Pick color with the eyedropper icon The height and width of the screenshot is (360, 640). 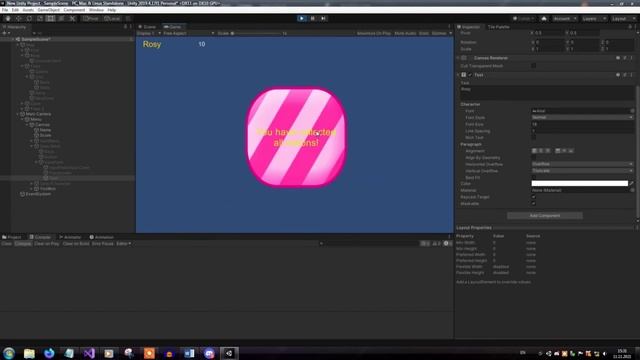pyautogui.click(x=632, y=183)
